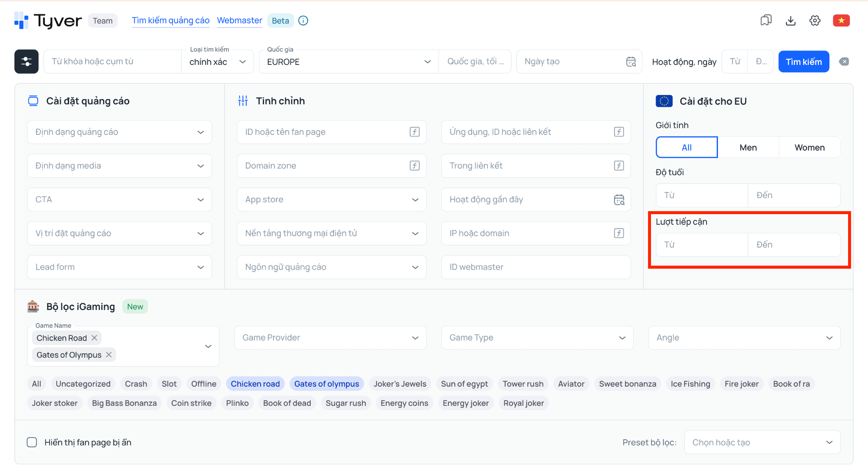The image size is (868, 469).
Task: Select the Plinko game chip
Action: click(x=237, y=403)
